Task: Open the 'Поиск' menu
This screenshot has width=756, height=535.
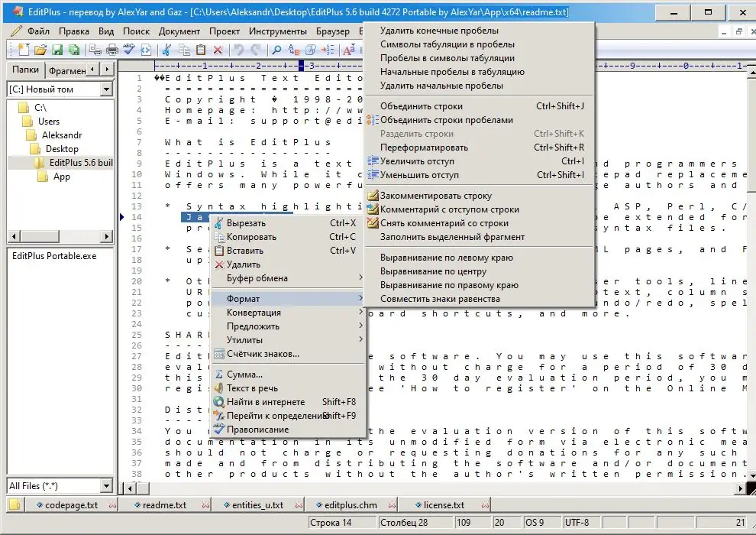Action: [x=136, y=31]
